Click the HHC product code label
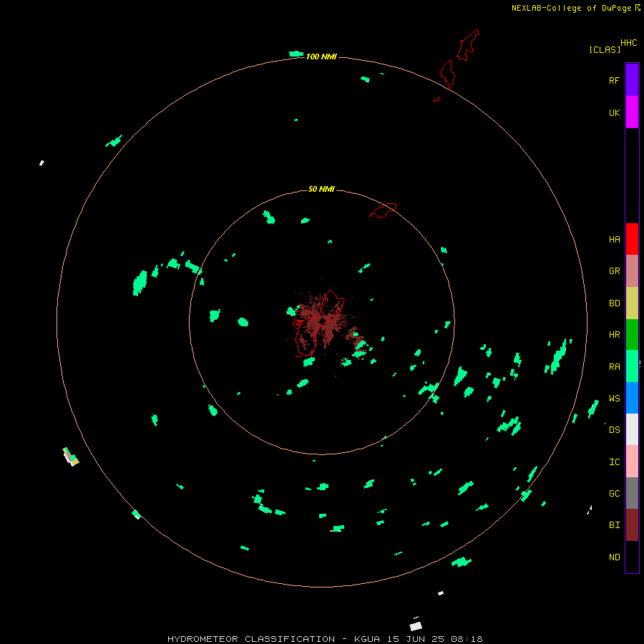This screenshot has height=644, width=644. pos(629,43)
